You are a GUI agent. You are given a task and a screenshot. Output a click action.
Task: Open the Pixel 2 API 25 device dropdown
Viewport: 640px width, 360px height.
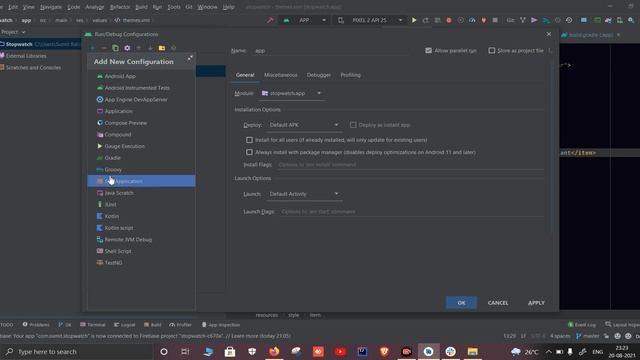(x=370, y=20)
